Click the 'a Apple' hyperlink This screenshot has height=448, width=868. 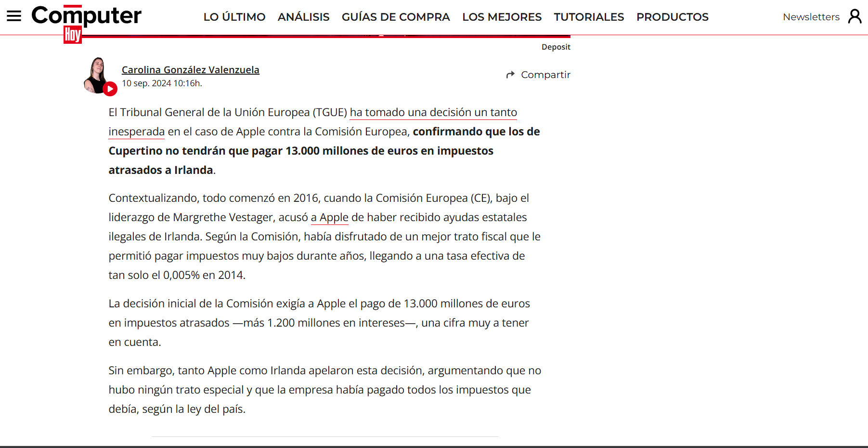329,217
